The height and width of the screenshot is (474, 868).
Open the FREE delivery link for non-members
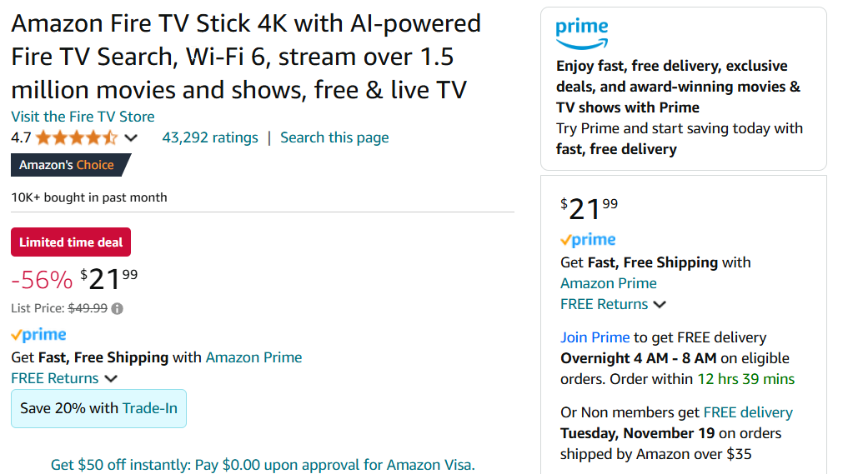pyautogui.click(x=748, y=412)
